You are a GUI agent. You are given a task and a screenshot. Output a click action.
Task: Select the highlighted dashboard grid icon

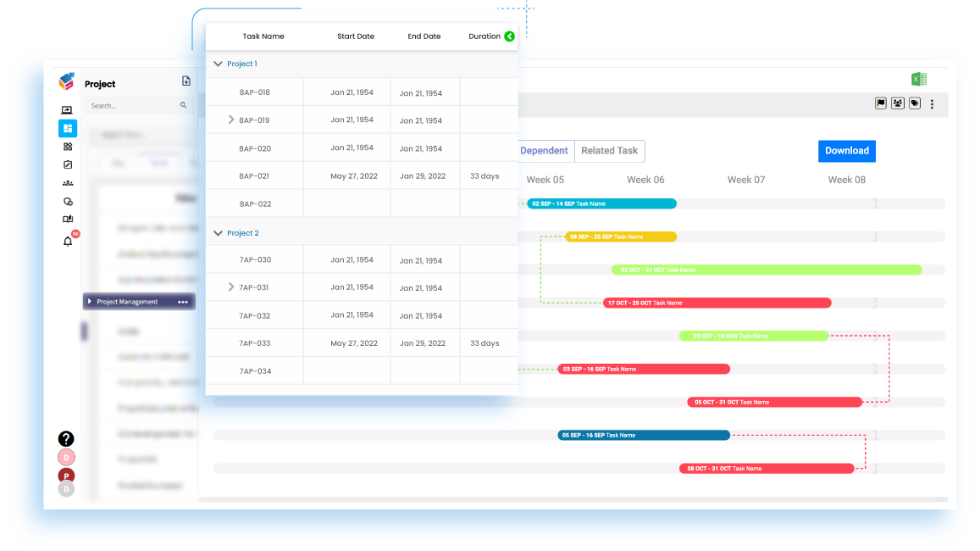[68, 128]
